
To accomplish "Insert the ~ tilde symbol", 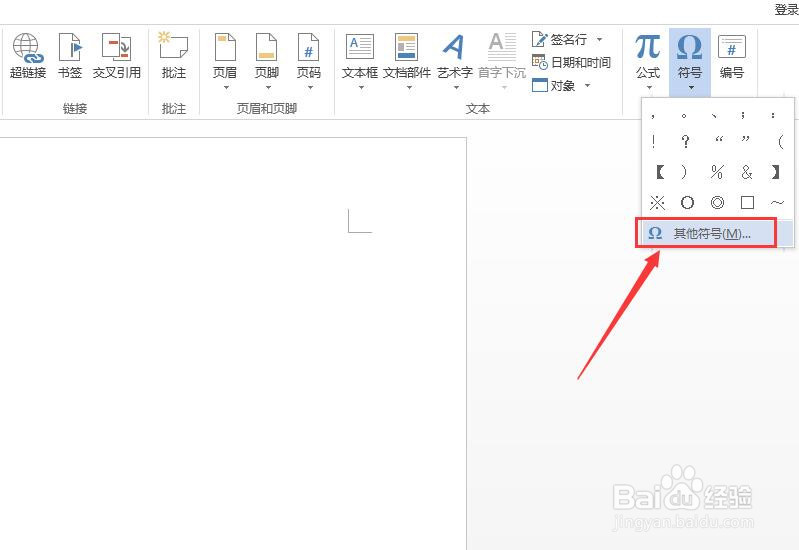I will [x=777, y=203].
